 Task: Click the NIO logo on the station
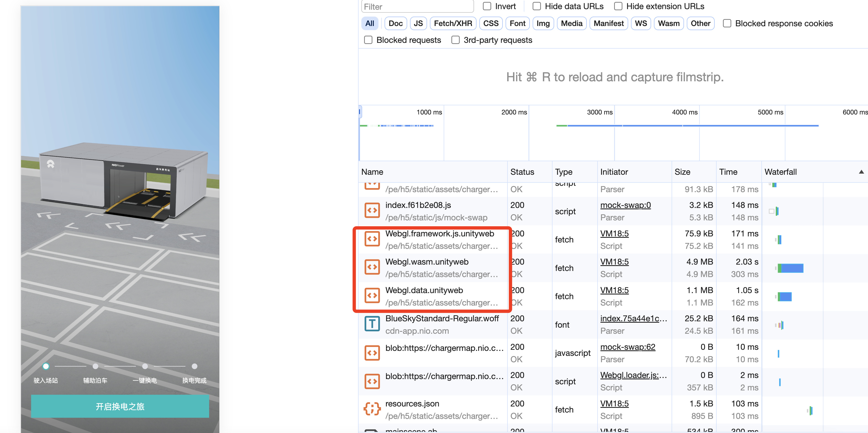tap(51, 164)
